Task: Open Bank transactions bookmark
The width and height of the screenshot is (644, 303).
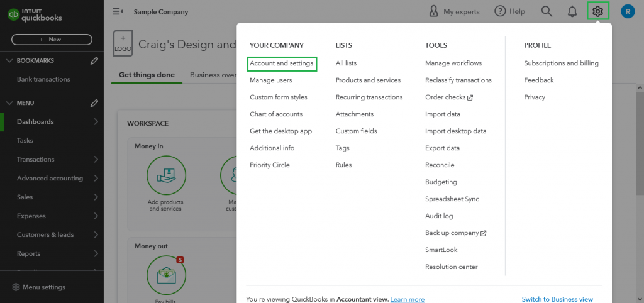Action: point(43,80)
